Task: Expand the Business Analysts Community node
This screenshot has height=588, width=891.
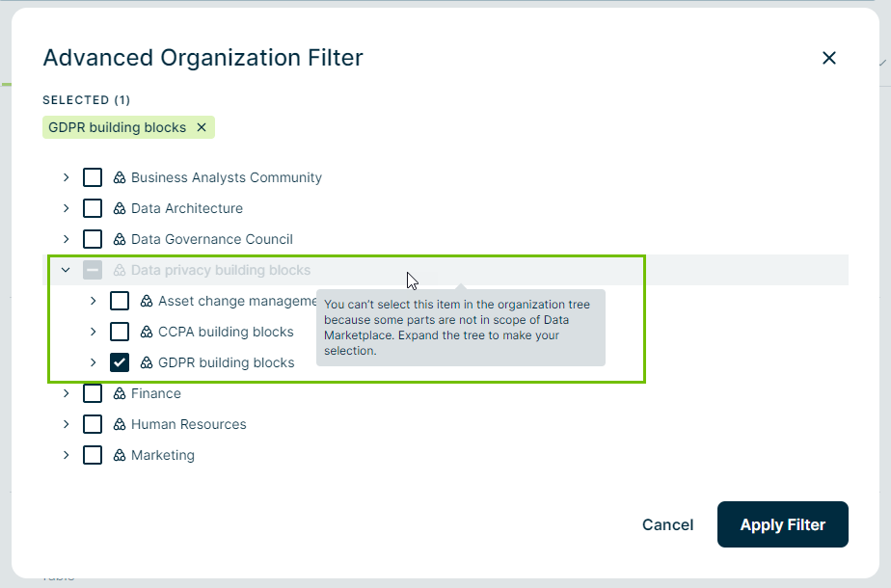Action: point(66,177)
